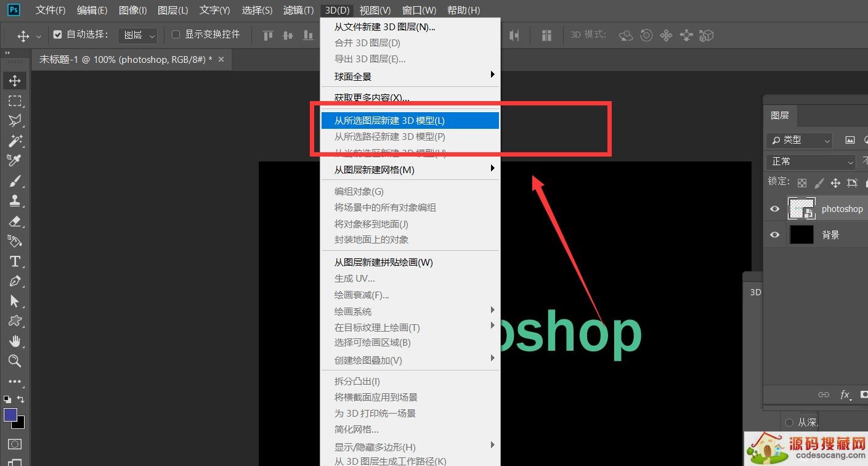
Task: Open the Photoshop Ps application icon
Action: click(x=14, y=10)
